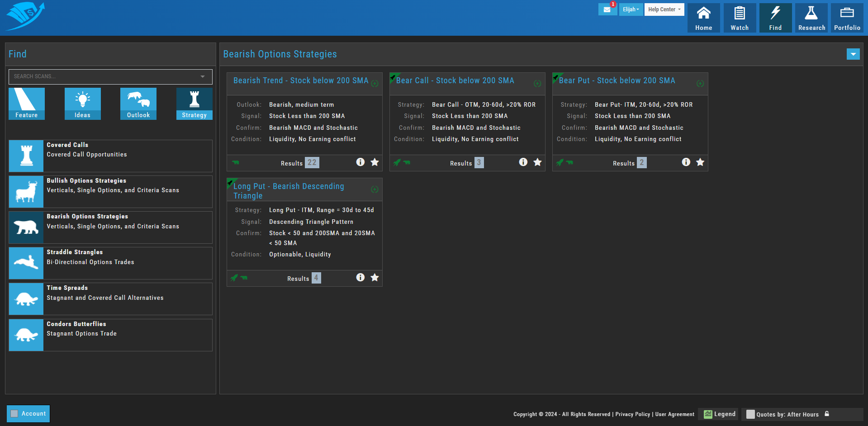Open the Research flask icon
Image resolution: width=868 pixels, height=426 pixels.
pos(811,18)
